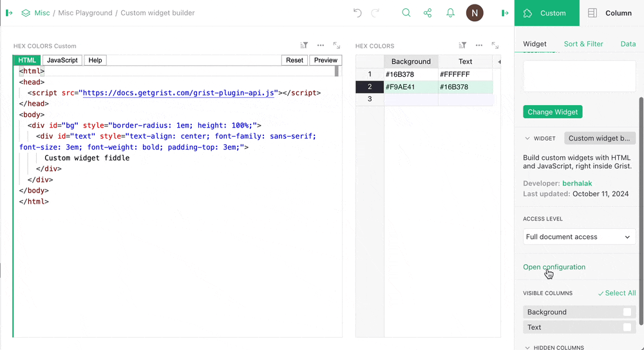The height and width of the screenshot is (350, 644).
Task: Click the HEX COLORS Custom section title
Action: click(45, 46)
